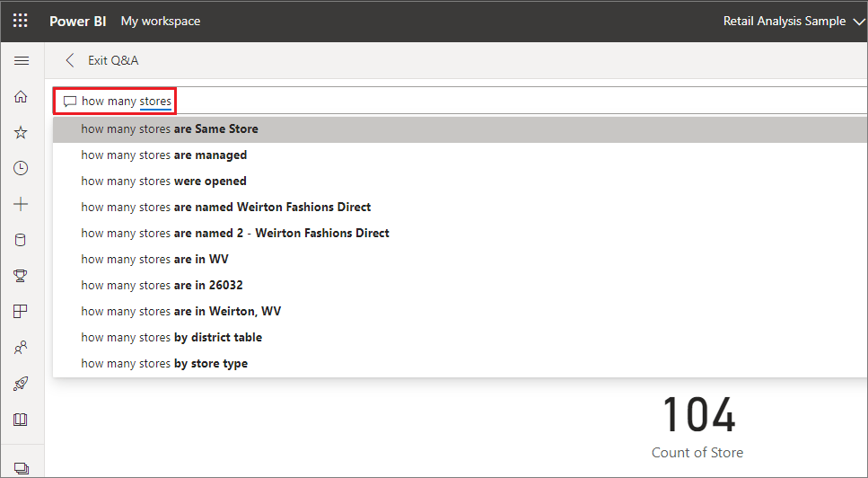This screenshot has height=478, width=868.
Task: Choose 'are named Weirton Fashions Direct' suggestion
Action: pos(460,208)
